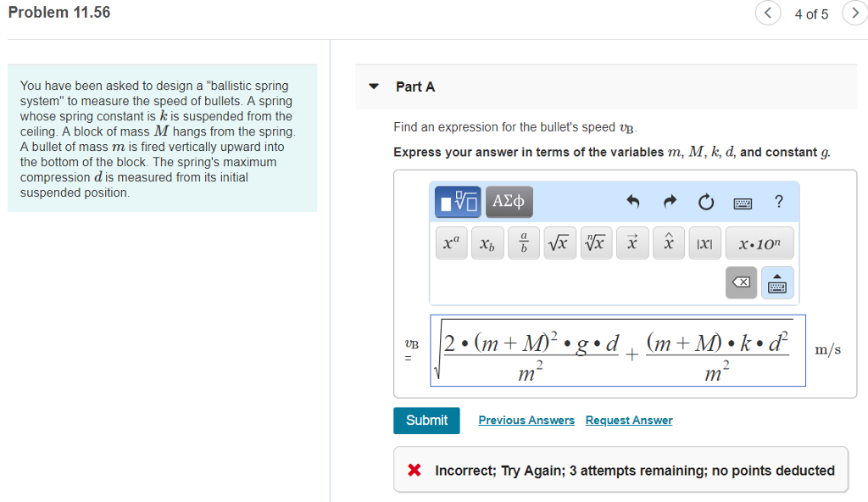Open the Previous Answers link
This screenshot has height=502, width=868.
(x=526, y=420)
